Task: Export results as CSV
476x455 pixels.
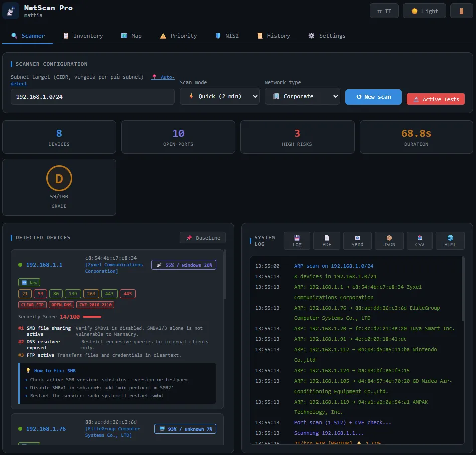Action: (x=419, y=241)
